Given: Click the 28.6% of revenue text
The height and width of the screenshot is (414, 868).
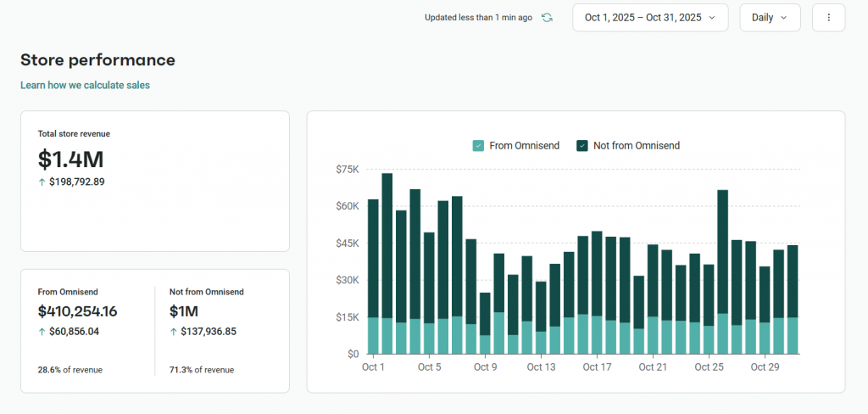Looking at the screenshot, I should tap(70, 370).
